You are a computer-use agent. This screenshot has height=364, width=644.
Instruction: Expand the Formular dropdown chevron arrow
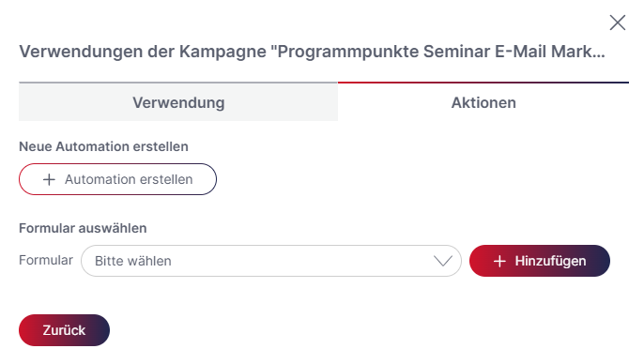click(x=443, y=261)
